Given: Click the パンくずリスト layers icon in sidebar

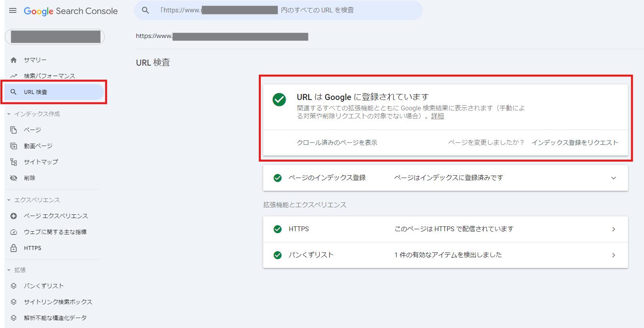Looking at the screenshot, I should 14,286.
